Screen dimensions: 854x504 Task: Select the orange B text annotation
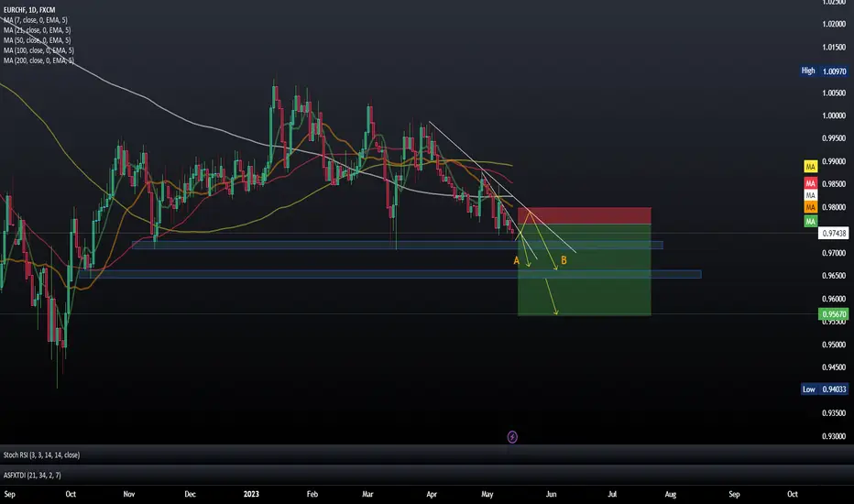click(x=564, y=260)
